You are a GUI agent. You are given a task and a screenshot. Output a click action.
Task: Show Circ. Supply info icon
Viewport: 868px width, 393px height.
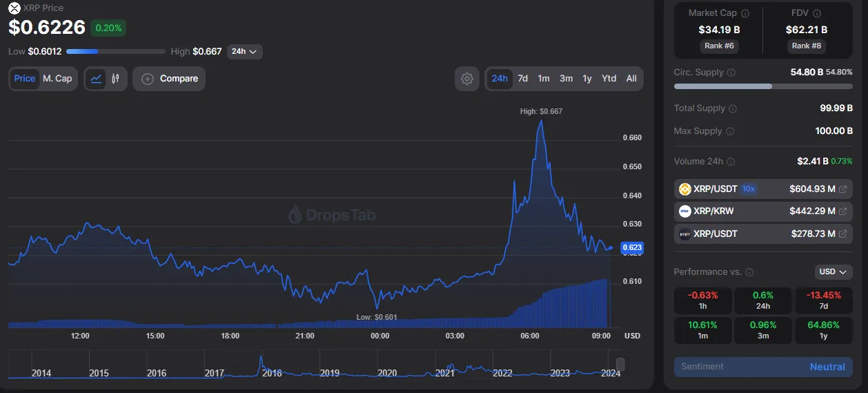tap(731, 73)
